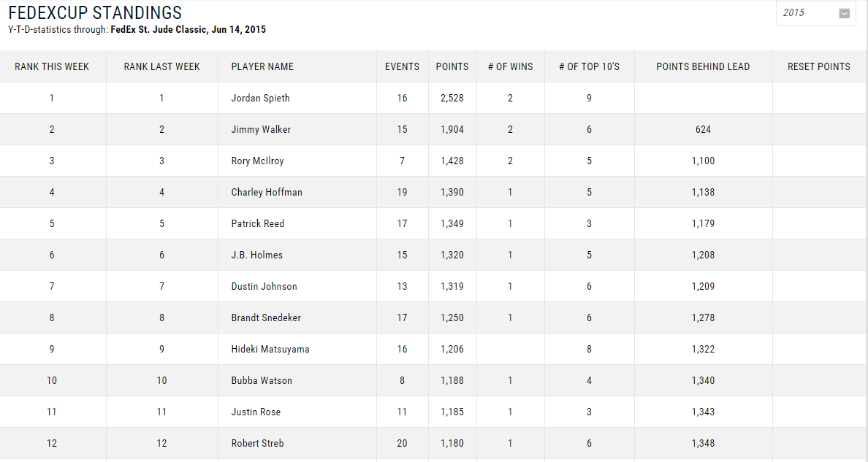
Task: Open the 2015 season year dropdown
Action: click(x=807, y=13)
